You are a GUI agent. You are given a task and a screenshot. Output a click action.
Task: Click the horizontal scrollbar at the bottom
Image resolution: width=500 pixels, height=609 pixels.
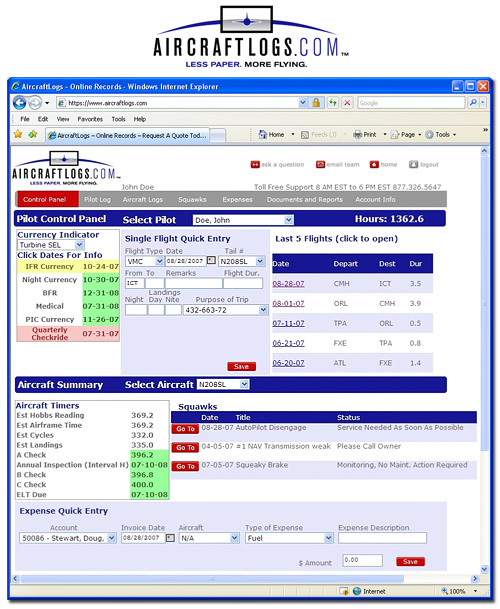click(245, 579)
